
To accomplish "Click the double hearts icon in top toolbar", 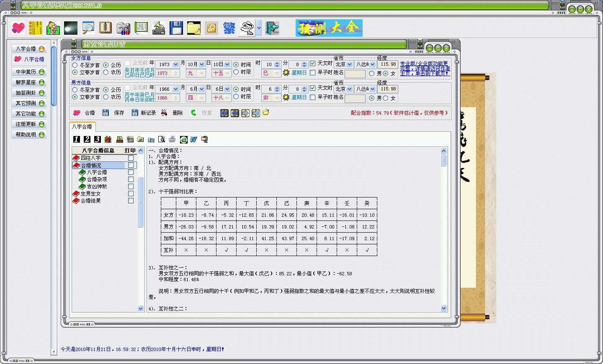I will click(18, 28).
